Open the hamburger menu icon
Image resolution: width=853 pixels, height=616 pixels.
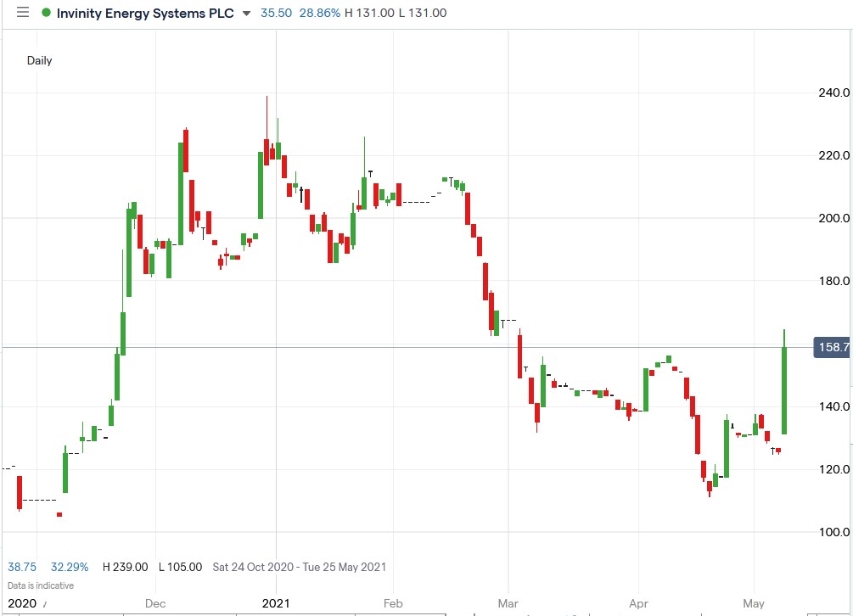[x=23, y=12]
